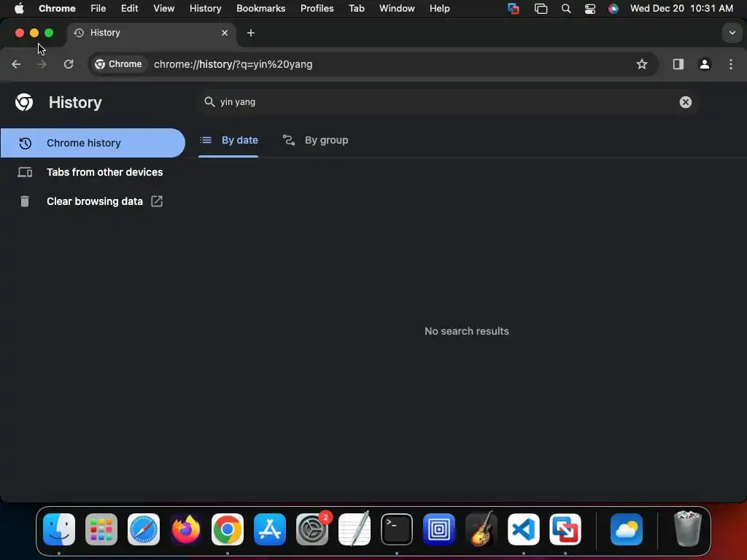Click the red-blue squares menu bar icon

coord(513,9)
